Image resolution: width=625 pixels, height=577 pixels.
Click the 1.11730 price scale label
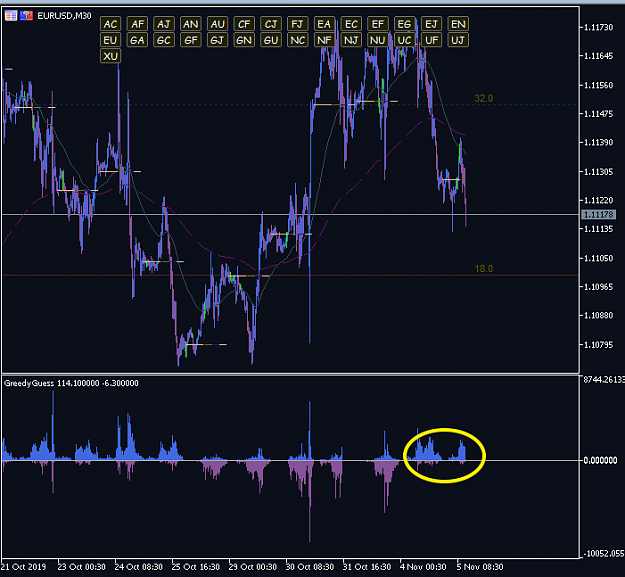tap(598, 27)
